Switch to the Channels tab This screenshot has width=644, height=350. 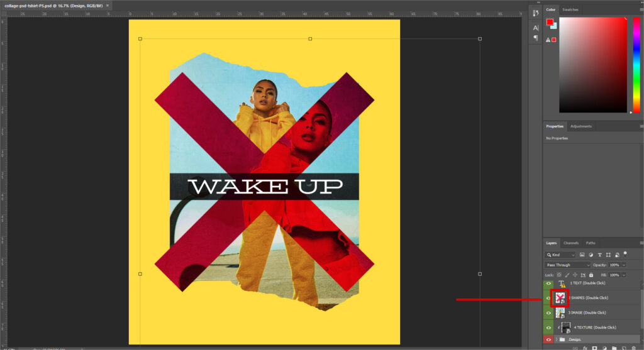click(x=571, y=243)
